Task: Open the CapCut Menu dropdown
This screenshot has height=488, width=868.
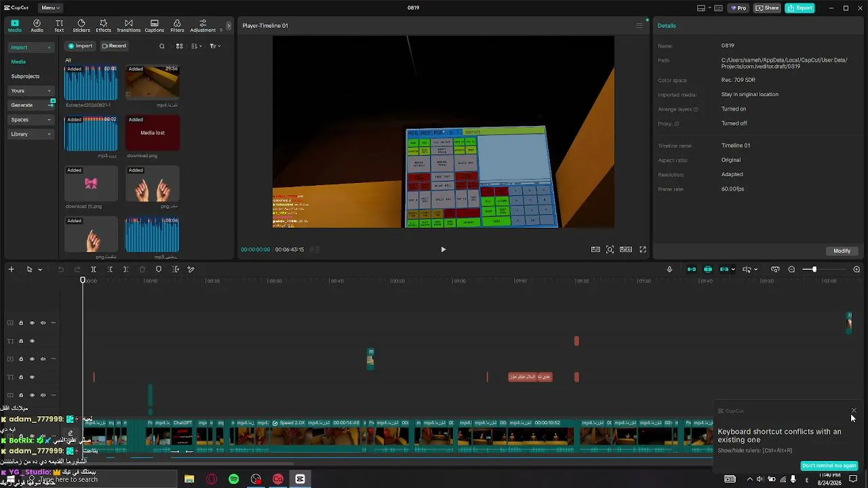Action: coord(50,8)
